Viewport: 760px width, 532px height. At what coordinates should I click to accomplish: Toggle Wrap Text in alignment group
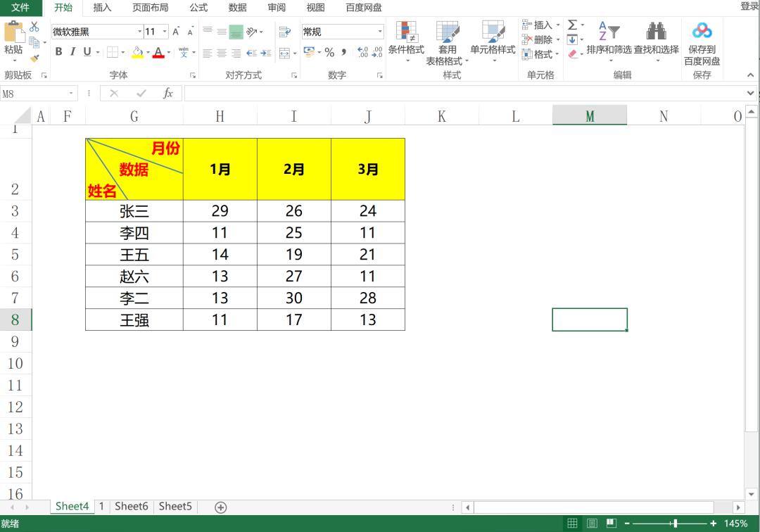click(x=284, y=32)
